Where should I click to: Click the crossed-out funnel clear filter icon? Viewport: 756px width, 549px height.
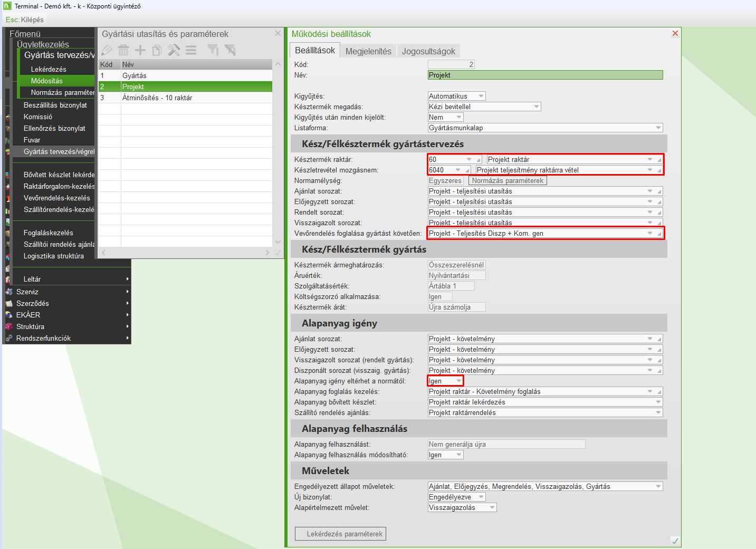(x=230, y=50)
